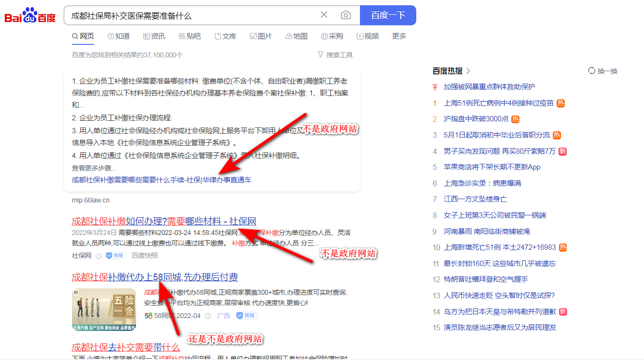The height and width of the screenshot is (361, 644).
Task: Click the 新 badge beside 索赔7万 topic
Action: click(x=563, y=151)
